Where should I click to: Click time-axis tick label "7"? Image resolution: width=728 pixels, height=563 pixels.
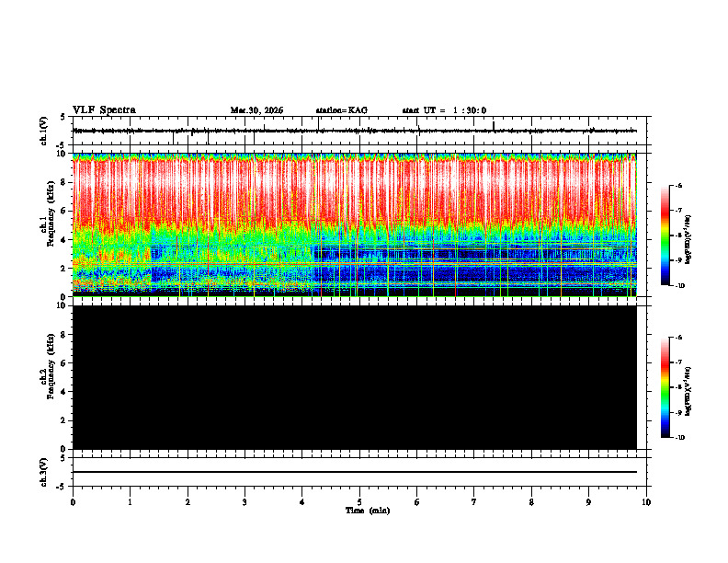tap(474, 502)
